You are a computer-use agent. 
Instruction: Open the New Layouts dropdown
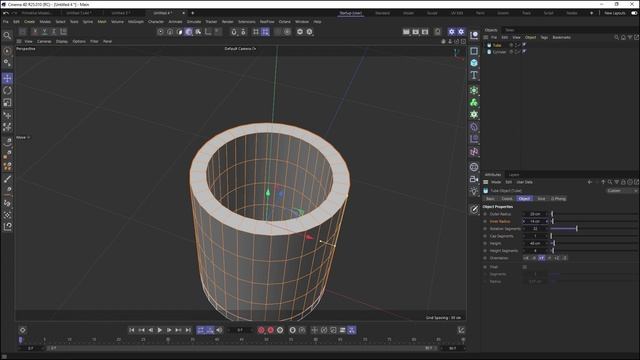pyautogui.click(x=615, y=13)
